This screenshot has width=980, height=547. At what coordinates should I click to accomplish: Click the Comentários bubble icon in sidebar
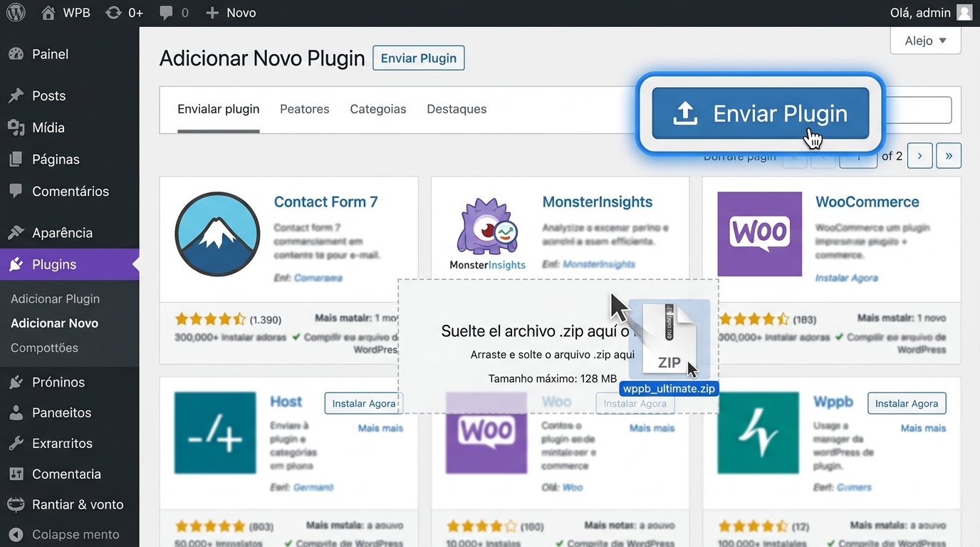16,191
